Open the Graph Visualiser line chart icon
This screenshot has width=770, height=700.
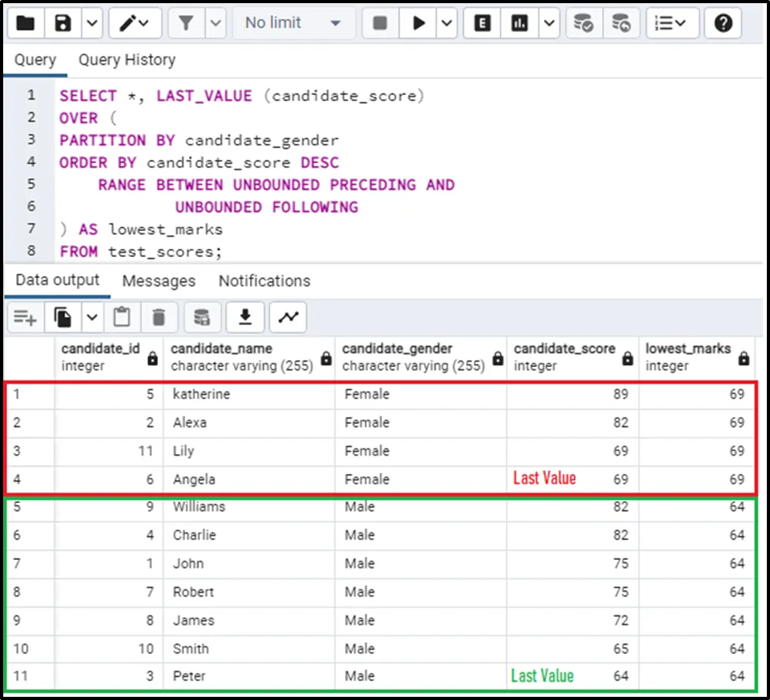288,318
